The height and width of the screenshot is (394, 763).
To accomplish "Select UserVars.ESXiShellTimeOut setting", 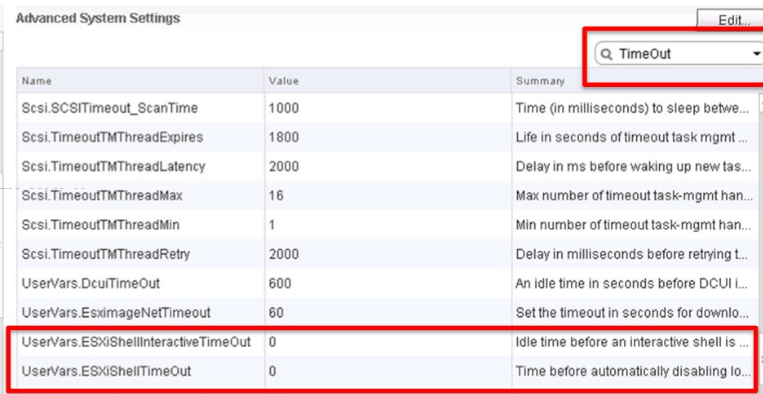I will click(106, 371).
